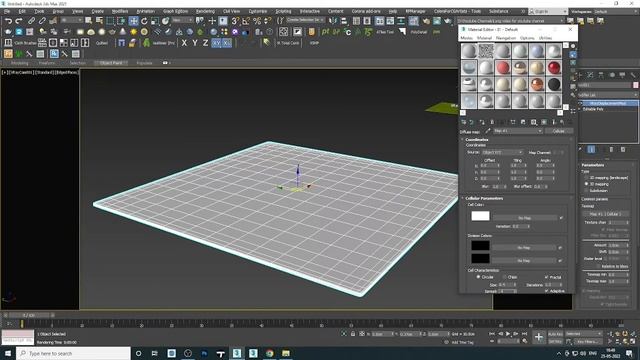This screenshot has width=640, height=360.
Task: Click the Select and Link chain icon
Action: point(31,21)
